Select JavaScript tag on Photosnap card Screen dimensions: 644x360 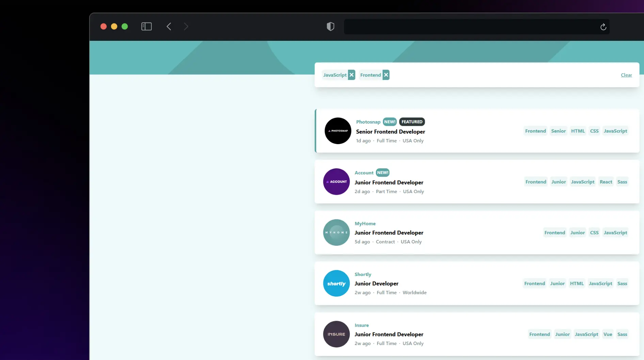[615, 131]
